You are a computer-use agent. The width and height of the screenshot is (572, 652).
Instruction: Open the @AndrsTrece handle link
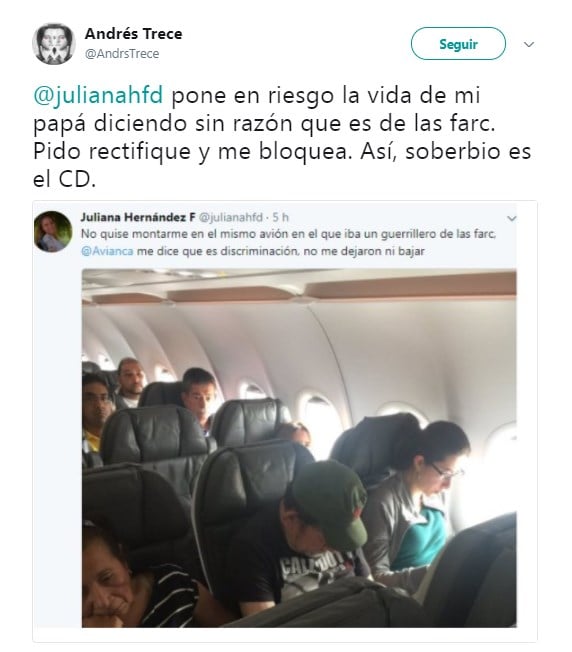[122, 54]
